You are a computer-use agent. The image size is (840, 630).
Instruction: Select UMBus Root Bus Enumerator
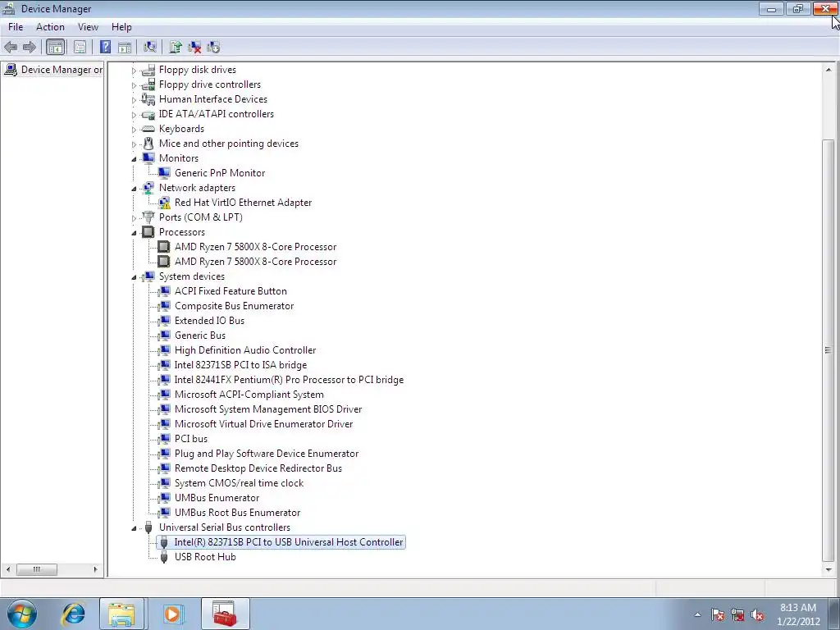click(x=237, y=513)
